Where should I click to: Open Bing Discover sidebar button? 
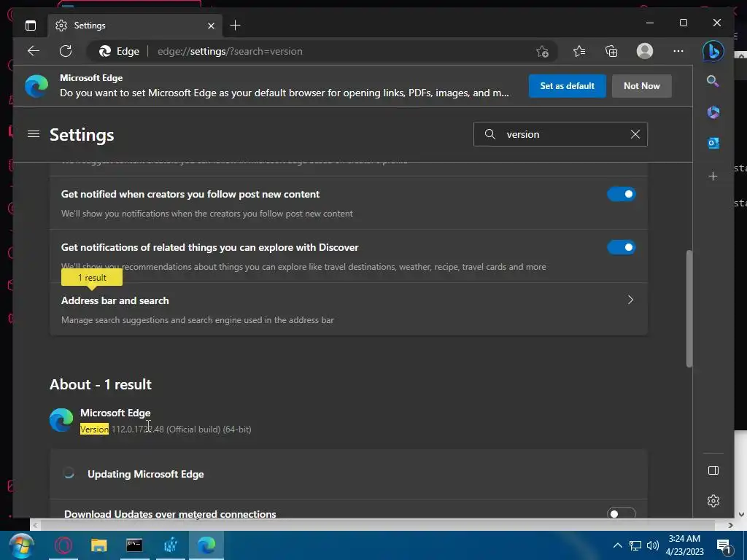click(713, 51)
